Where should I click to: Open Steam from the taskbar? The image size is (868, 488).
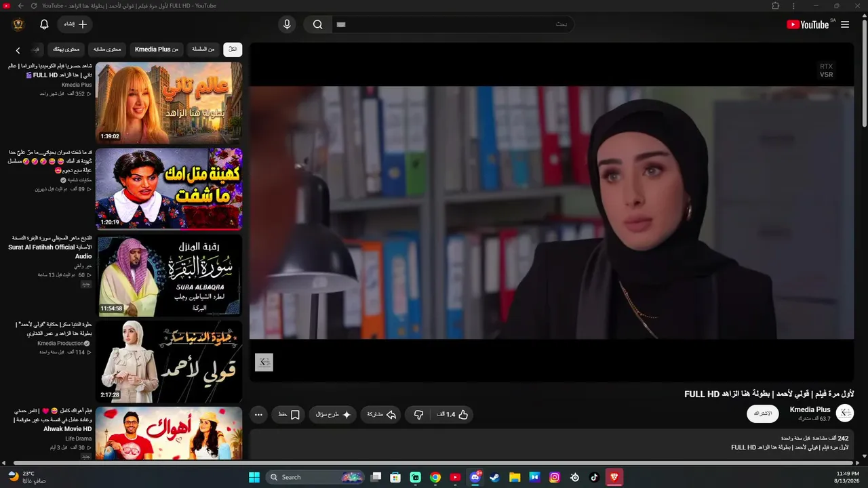495,477
